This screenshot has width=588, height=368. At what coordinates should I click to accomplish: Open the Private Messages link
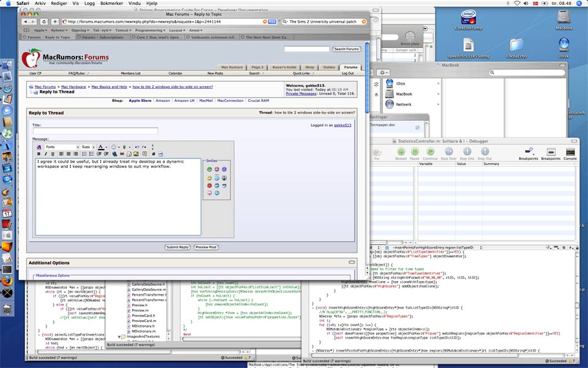coord(301,93)
